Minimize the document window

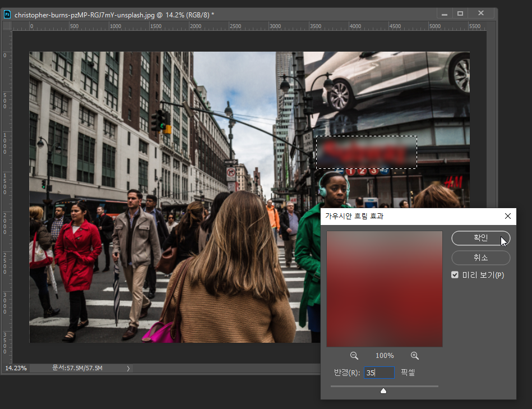445,14
